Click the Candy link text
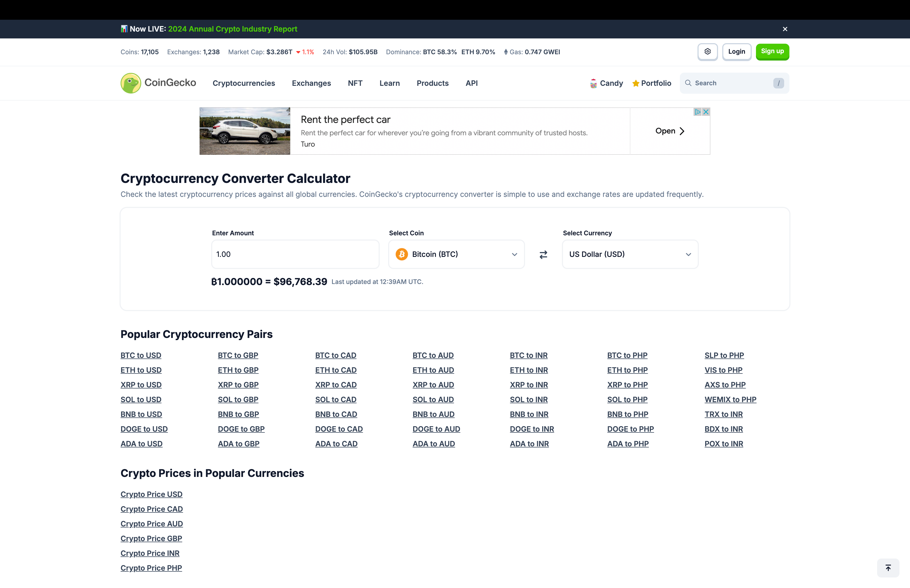Image resolution: width=910 pixels, height=588 pixels. point(611,83)
